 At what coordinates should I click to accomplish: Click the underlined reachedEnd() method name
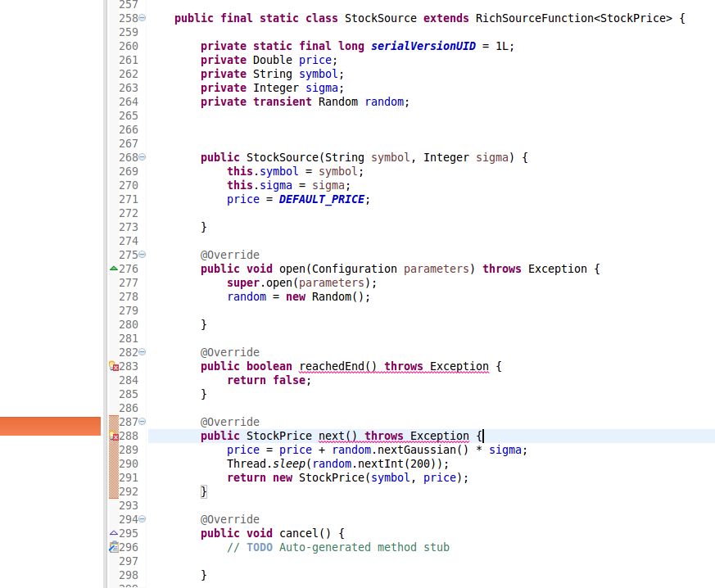pos(337,366)
